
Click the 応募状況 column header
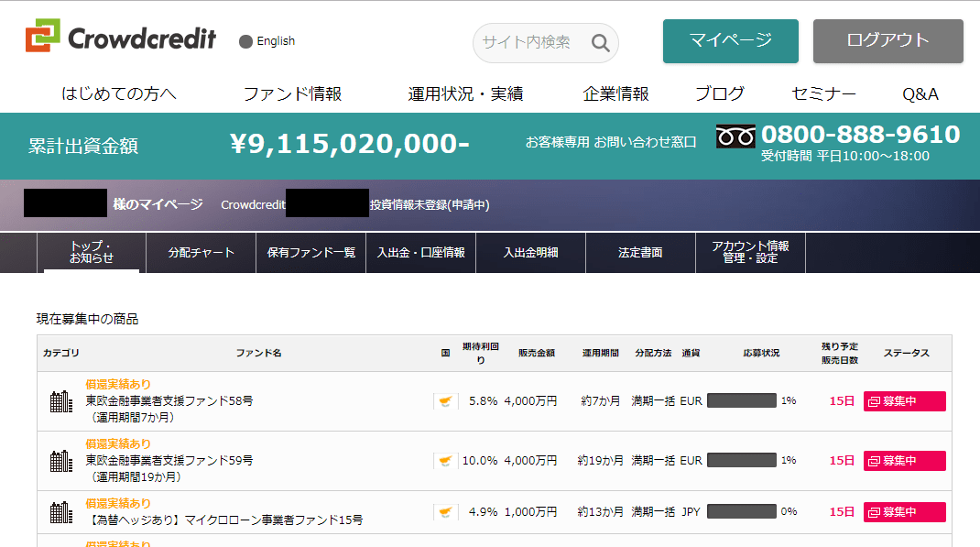pyautogui.click(x=761, y=353)
